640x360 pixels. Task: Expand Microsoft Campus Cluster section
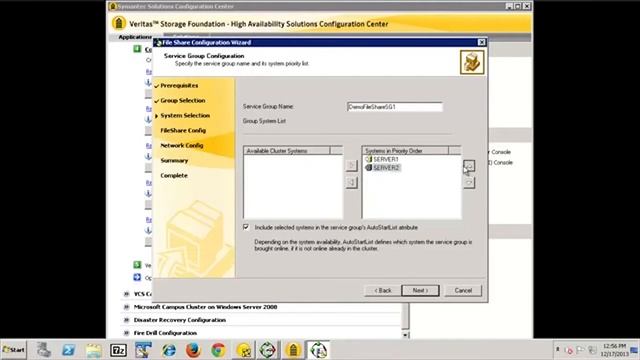click(127, 307)
